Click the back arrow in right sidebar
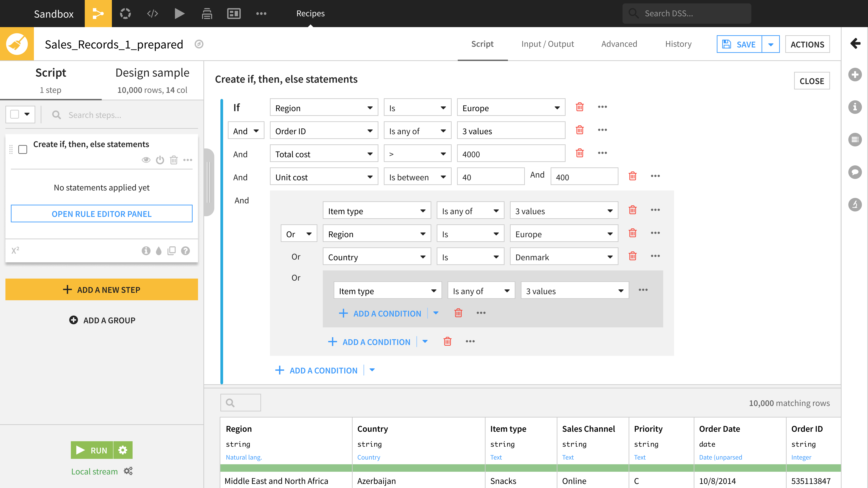The image size is (868, 488). 855,43
